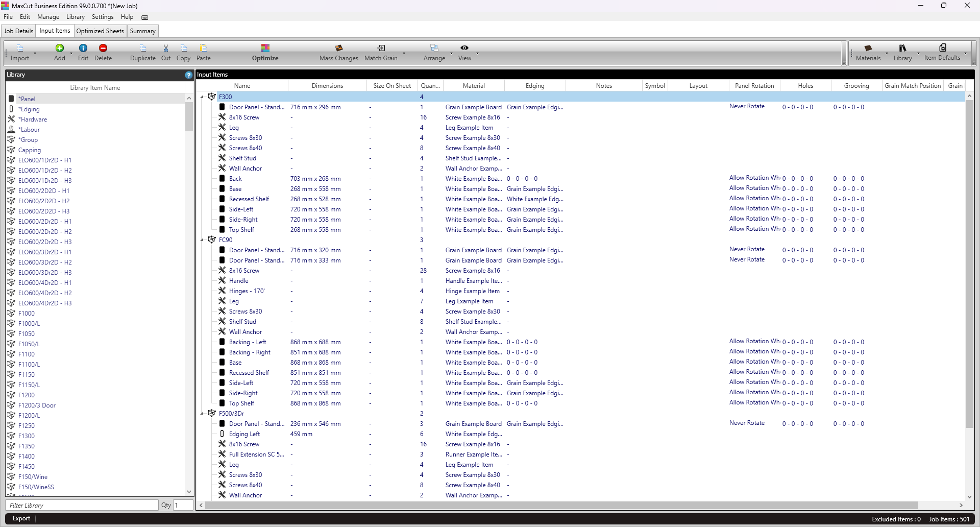980x527 pixels.
Task: Click the Library Item Name header
Action: pos(95,88)
